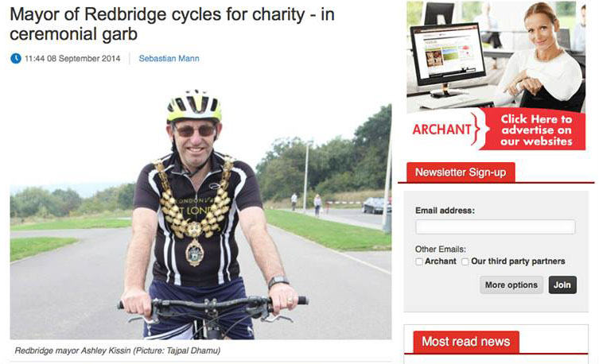Click the monitor image in Archant ad
The height and width of the screenshot is (364, 599).
(447, 57)
